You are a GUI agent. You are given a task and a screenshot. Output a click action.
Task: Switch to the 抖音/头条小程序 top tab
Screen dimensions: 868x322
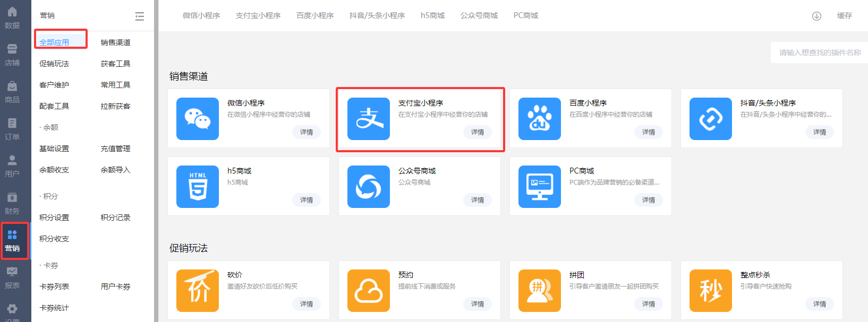pyautogui.click(x=377, y=16)
